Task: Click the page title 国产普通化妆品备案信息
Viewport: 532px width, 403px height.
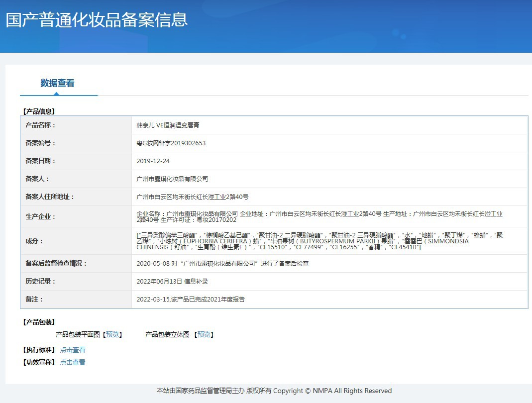Action: [97, 20]
